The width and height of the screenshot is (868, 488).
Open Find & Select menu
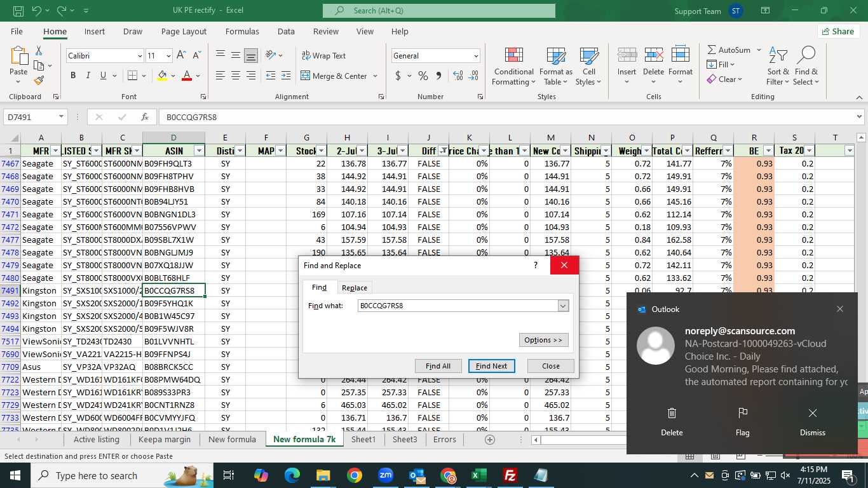click(806, 66)
